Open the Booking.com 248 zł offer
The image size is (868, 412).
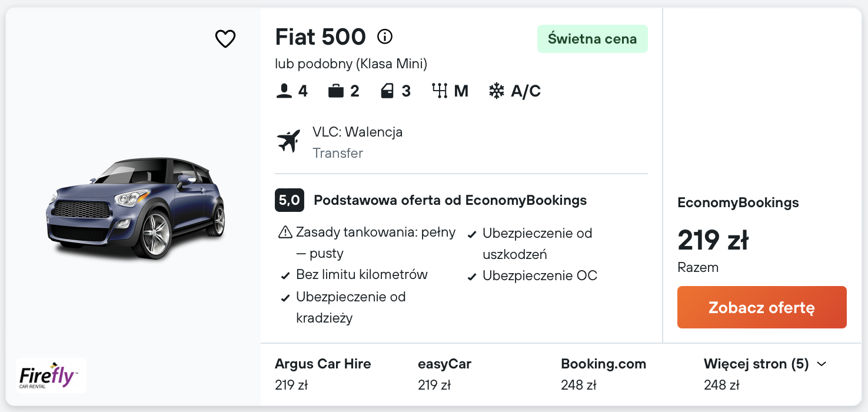pos(603,374)
